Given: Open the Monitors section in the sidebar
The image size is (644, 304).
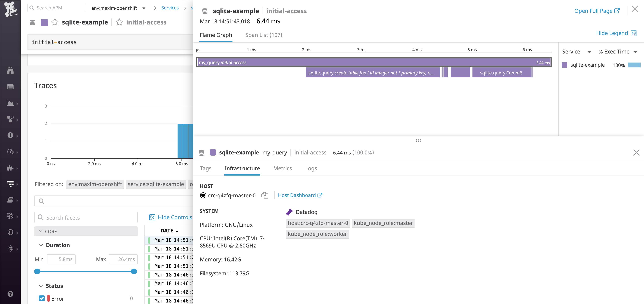Looking at the screenshot, I should coord(10,136).
